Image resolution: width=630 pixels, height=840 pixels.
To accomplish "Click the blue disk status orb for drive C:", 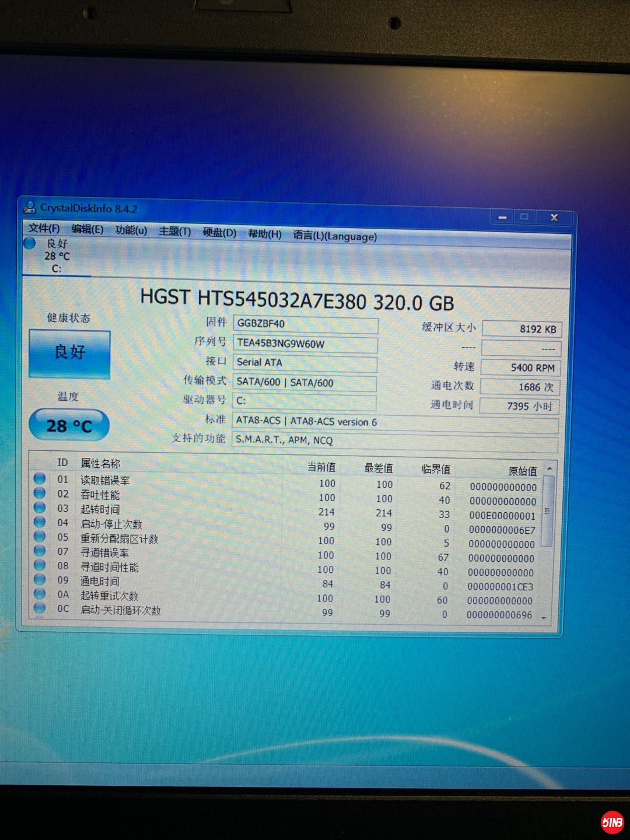I will (x=30, y=243).
